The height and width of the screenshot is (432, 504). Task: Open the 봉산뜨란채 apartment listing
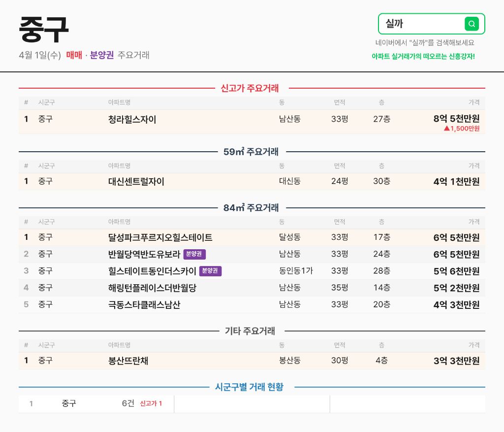click(128, 361)
